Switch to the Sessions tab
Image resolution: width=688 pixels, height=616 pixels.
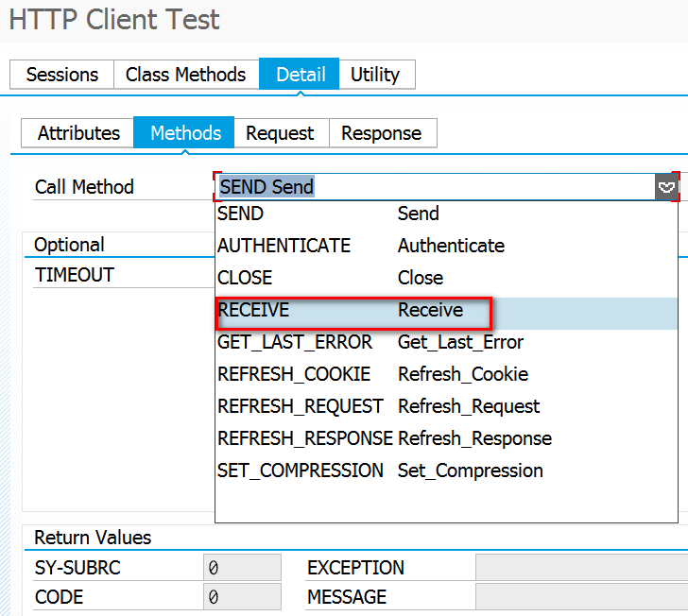[61, 75]
